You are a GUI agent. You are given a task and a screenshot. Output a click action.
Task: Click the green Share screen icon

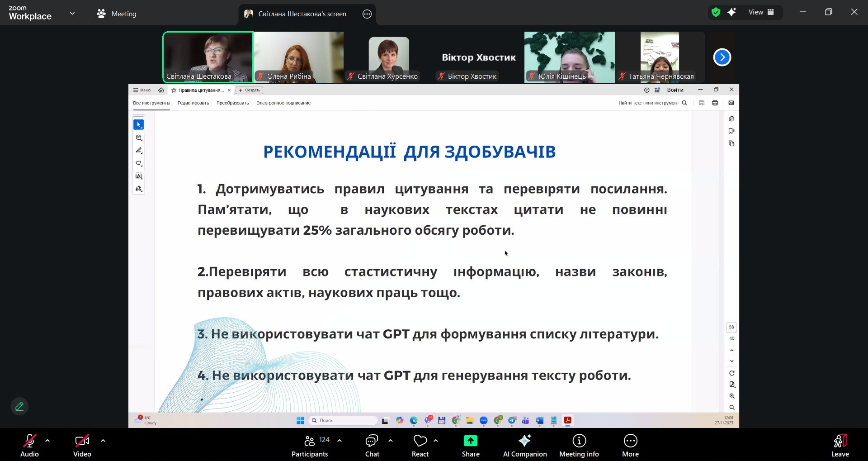[x=470, y=441]
